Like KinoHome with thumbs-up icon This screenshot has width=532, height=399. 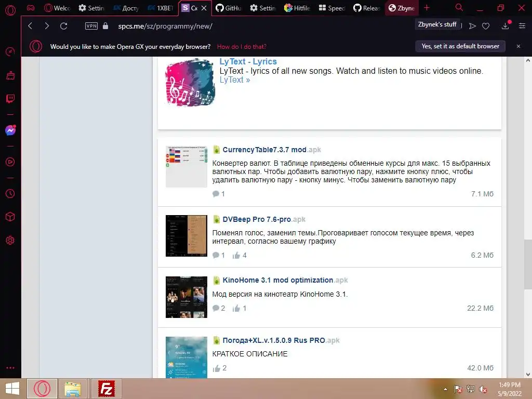click(x=236, y=308)
